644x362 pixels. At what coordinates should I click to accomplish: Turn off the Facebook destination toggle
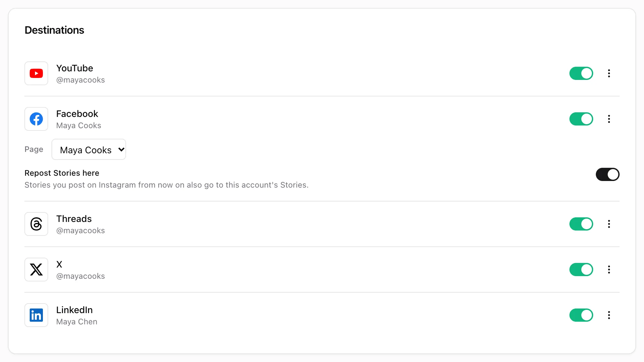pyautogui.click(x=581, y=119)
